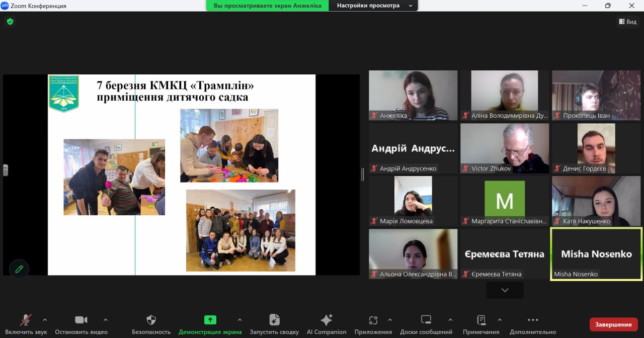This screenshot has height=338, width=644.
Task: Stop camera using Остановить видео
Action: [x=81, y=324]
